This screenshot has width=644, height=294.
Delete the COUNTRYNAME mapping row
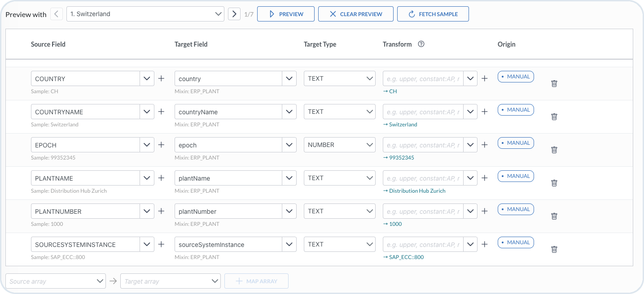[554, 117]
